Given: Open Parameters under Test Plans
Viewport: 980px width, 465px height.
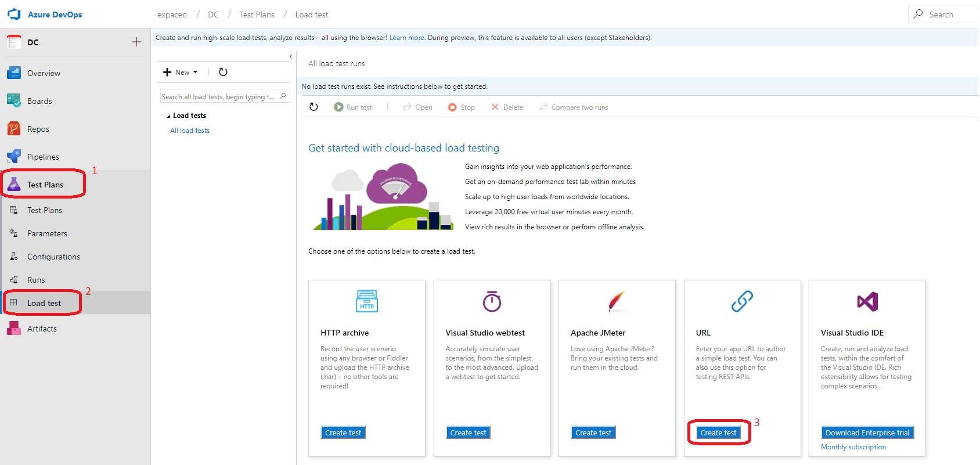Looking at the screenshot, I should pyautogui.click(x=47, y=233).
